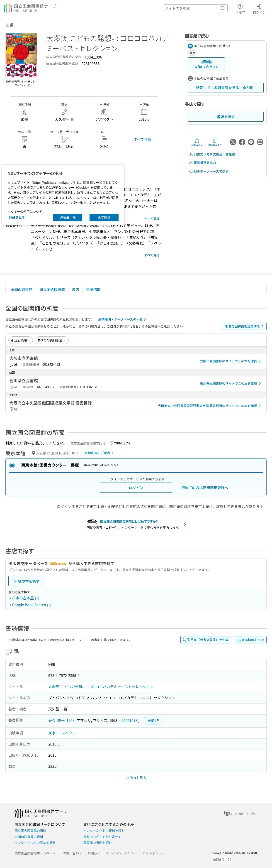Jump to 国立国会図書館 tab
Image resolution: width=272 pixels, height=868 pixels.
pyautogui.click(x=52, y=289)
